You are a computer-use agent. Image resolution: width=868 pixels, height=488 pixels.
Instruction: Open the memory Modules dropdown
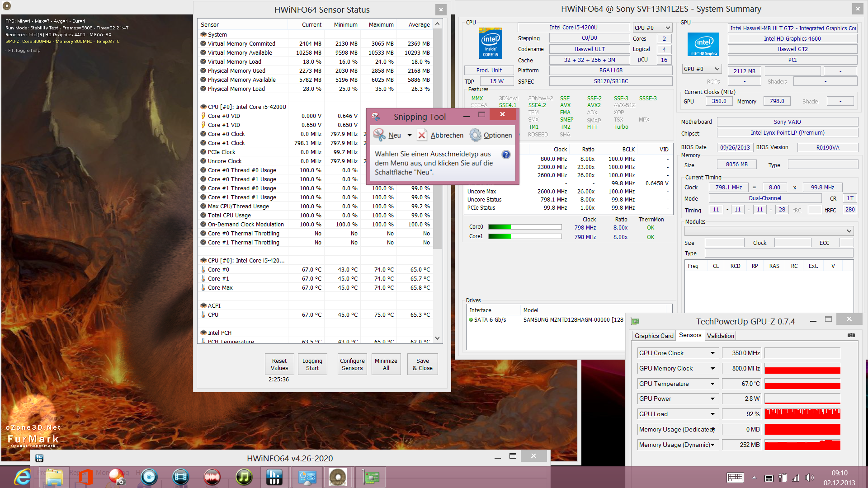click(x=849, y=231)
